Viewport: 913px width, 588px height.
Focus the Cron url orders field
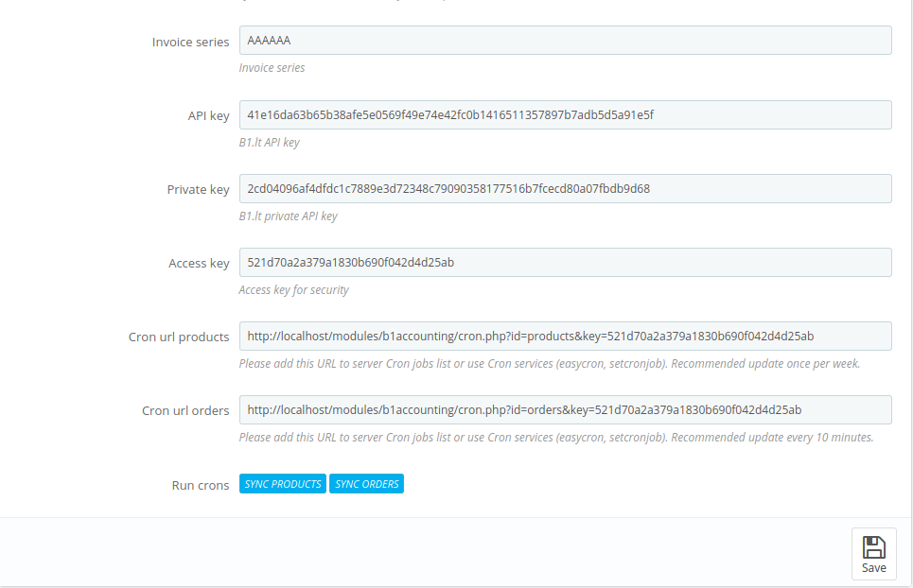[565, 410]
